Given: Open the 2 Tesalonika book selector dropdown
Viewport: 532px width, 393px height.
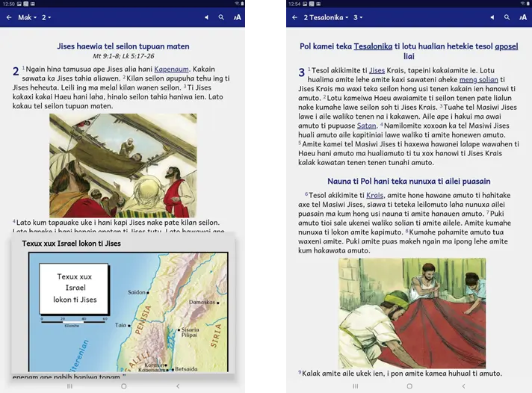Looking at the screenshot, I should tap(326, 17).
